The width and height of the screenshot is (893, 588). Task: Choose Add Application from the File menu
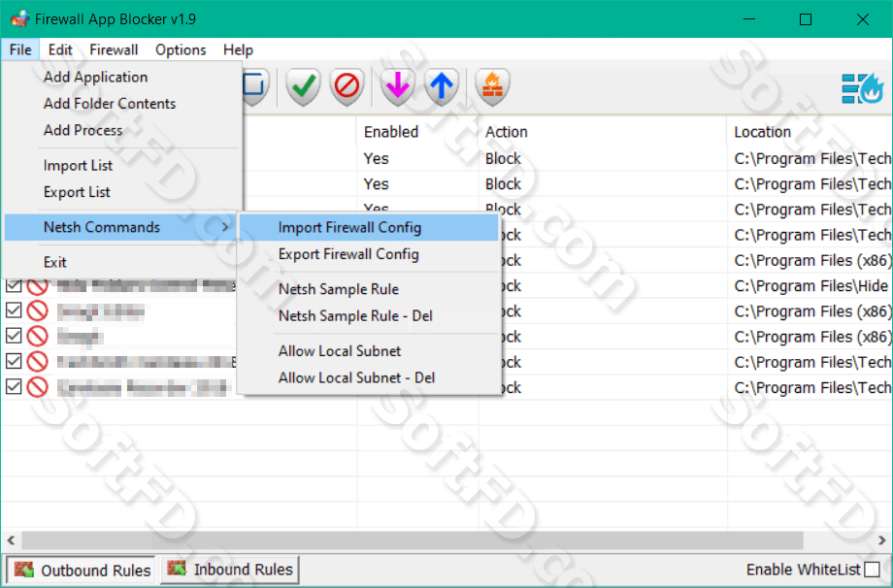tap(122, 77)
